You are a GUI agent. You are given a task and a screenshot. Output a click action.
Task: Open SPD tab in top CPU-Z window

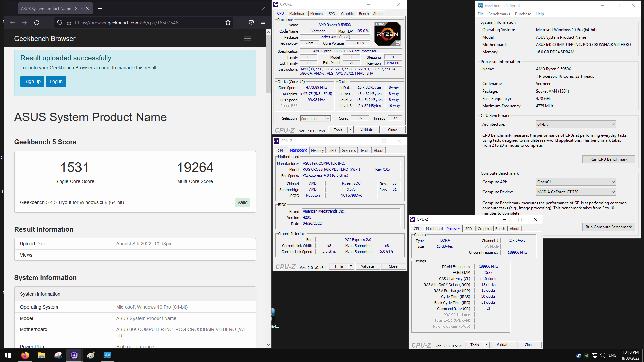[x=332, y=14]
